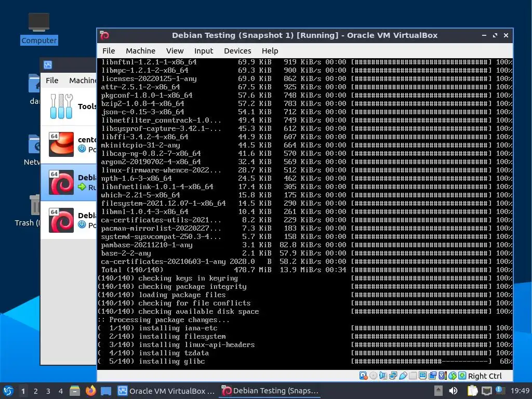532x399 pixels.
Task: Click the update notification tray icon
Action: point(500,390)
